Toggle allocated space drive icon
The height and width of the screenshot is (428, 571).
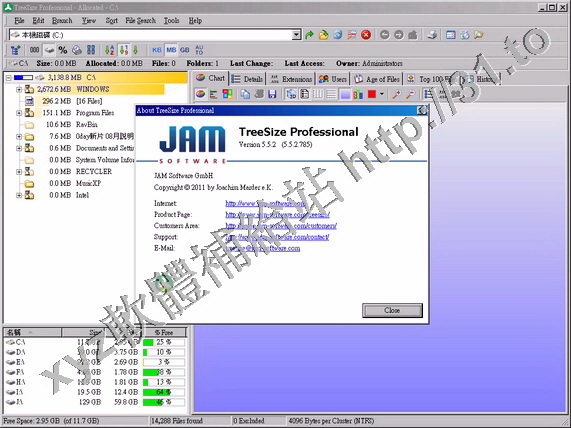point(49,50)
